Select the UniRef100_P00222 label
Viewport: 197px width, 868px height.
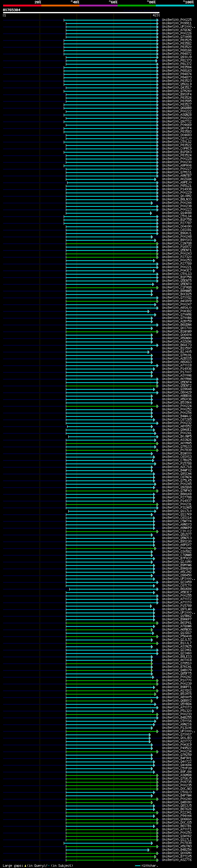coord(177,111)
